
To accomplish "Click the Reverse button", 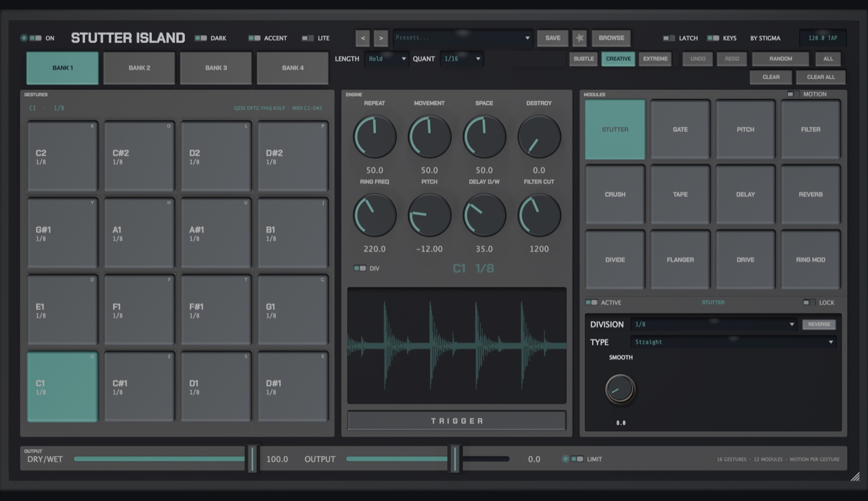I will (819, 324).
